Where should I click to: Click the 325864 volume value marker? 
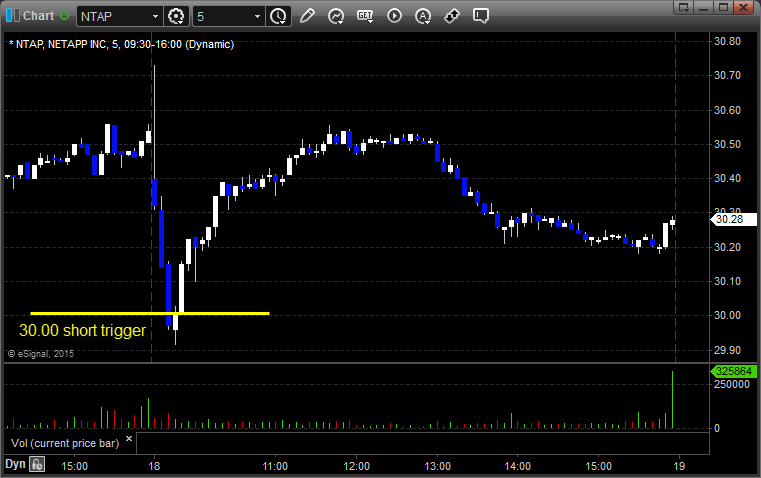pos(733,371)
